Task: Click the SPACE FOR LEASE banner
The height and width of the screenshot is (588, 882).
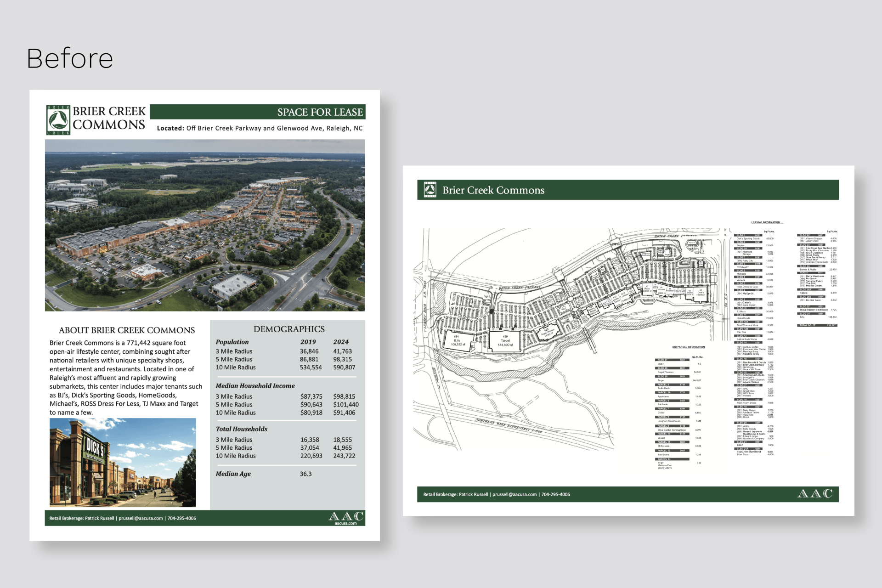Action: pyautogui.click(x=320, y=112)
